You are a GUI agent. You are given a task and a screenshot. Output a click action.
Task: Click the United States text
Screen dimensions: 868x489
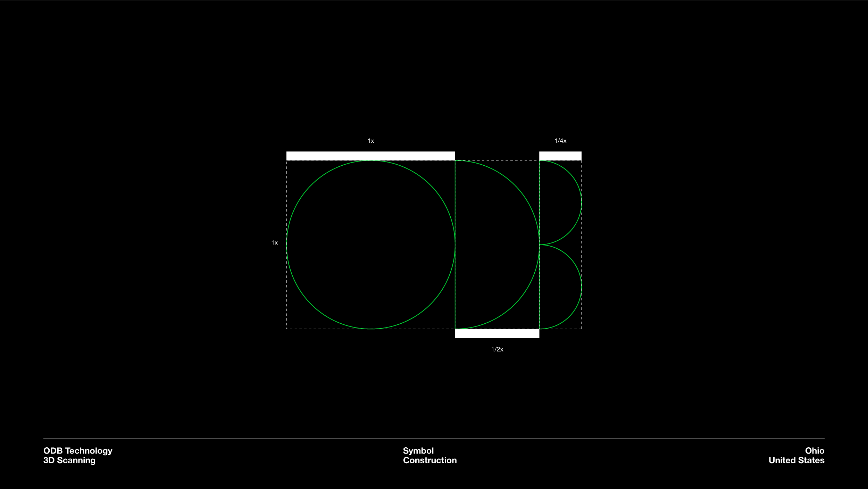[796, 461]
